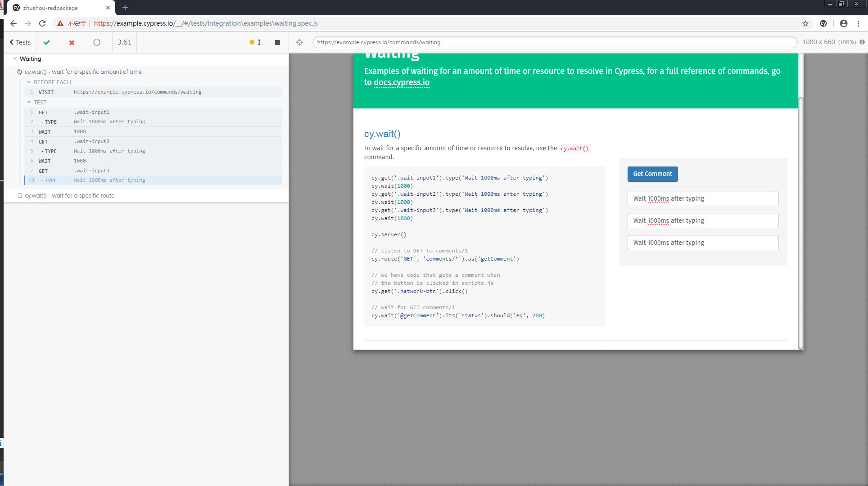Open the docs.cypress.io link
This screenshot has width=868, height=486.
click(402, 82)
